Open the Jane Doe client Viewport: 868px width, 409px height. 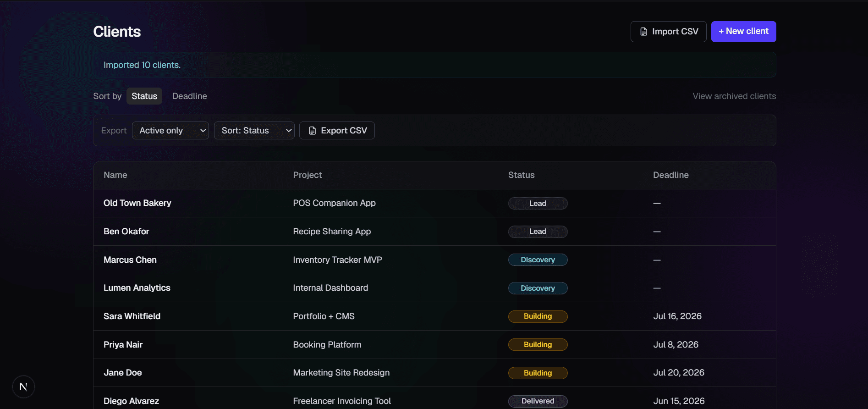[x=123, y=373]
